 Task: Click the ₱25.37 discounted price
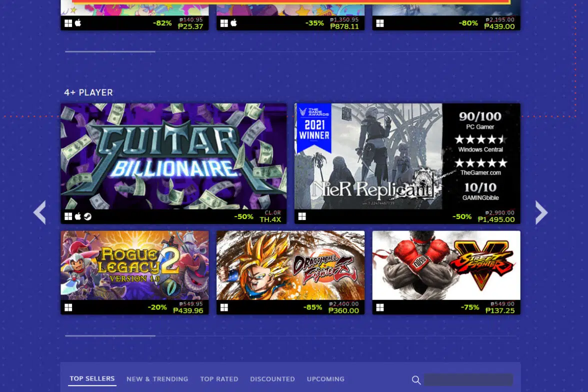(x=190, y=26)
